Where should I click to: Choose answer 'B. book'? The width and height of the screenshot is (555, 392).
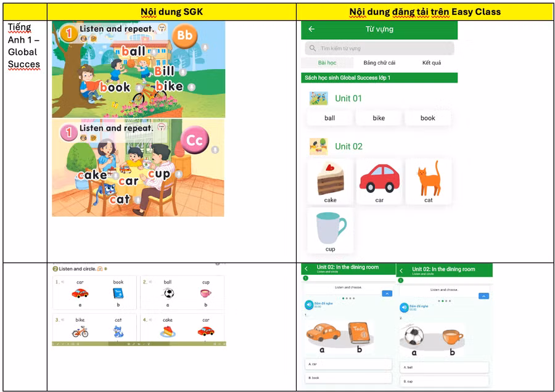(x=348, y=377)
